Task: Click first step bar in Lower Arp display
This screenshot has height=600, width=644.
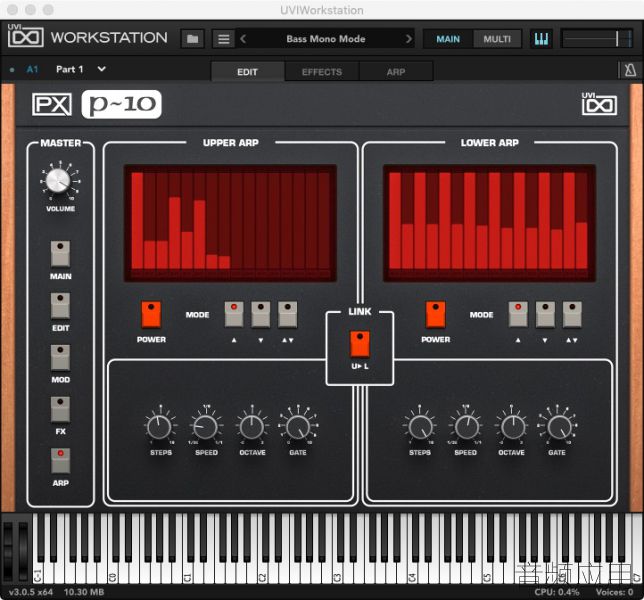Action: [x=395, y=221]
